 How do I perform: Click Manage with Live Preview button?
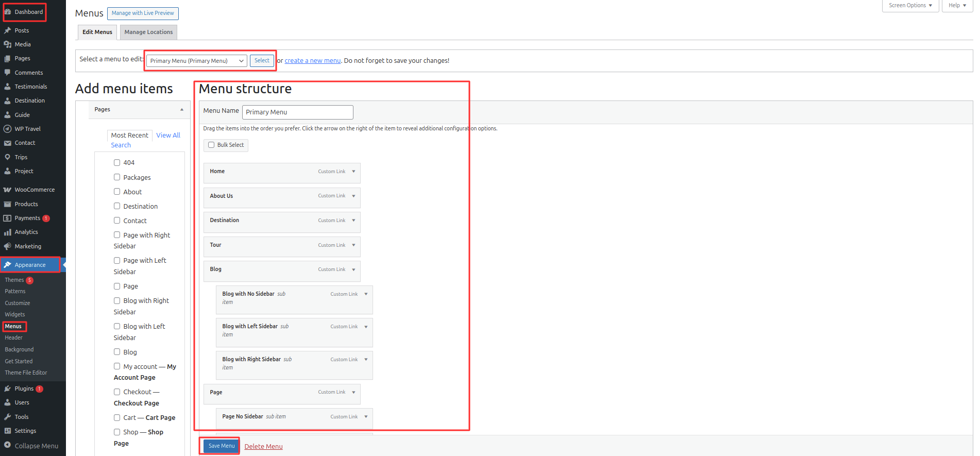coord(143,13)
